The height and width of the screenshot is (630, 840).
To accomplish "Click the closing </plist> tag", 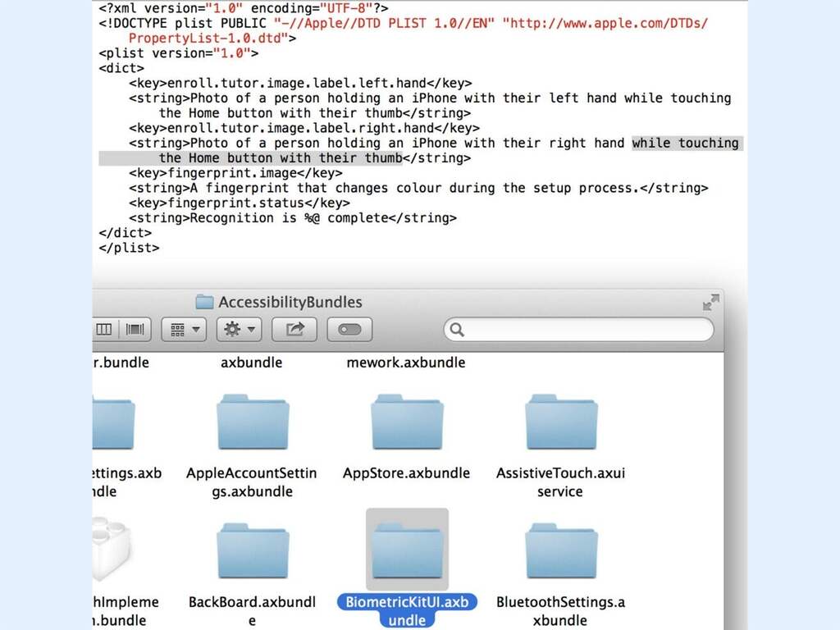I will (129, 248).
